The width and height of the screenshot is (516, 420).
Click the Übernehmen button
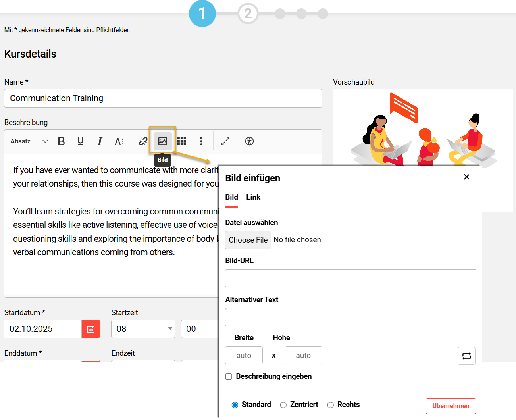point(451,406)
